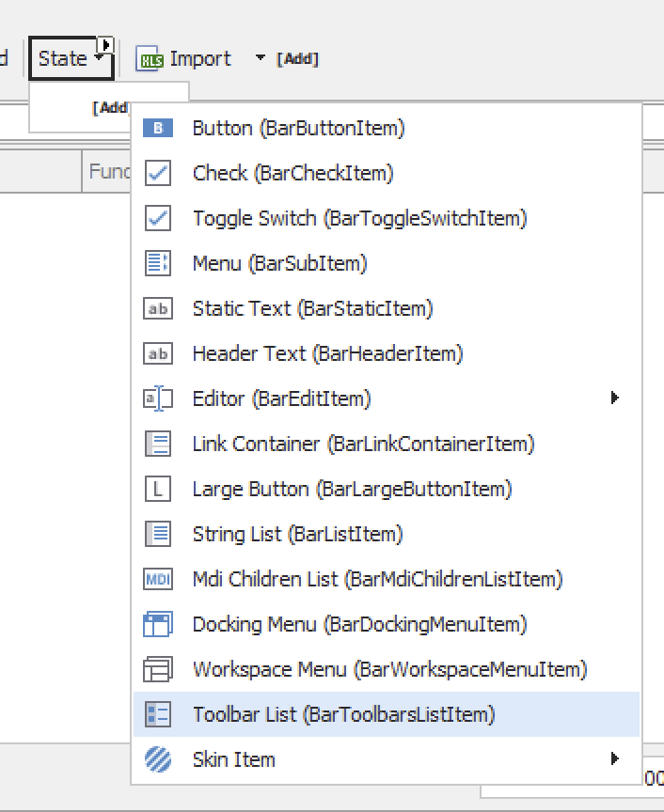This screenshot has height=812, width=664.
Task: Click the Link Container icon
Action: 158,444
